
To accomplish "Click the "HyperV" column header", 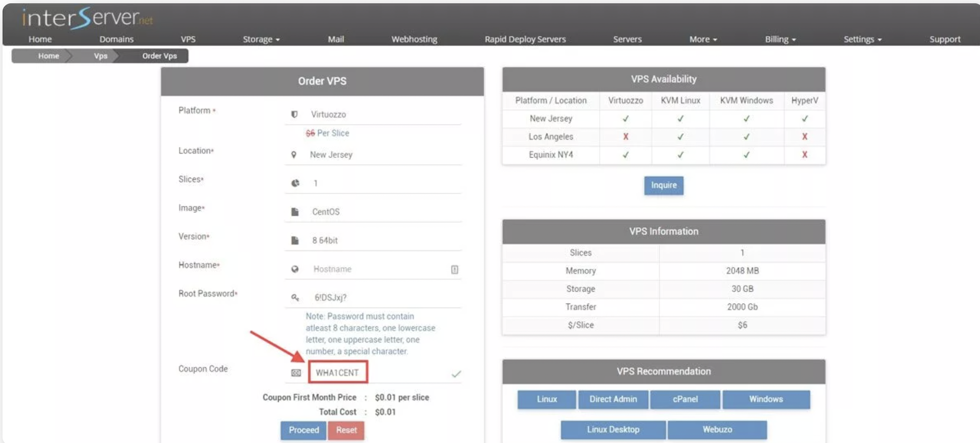I will pyautogui.click(x=805, y=101).
